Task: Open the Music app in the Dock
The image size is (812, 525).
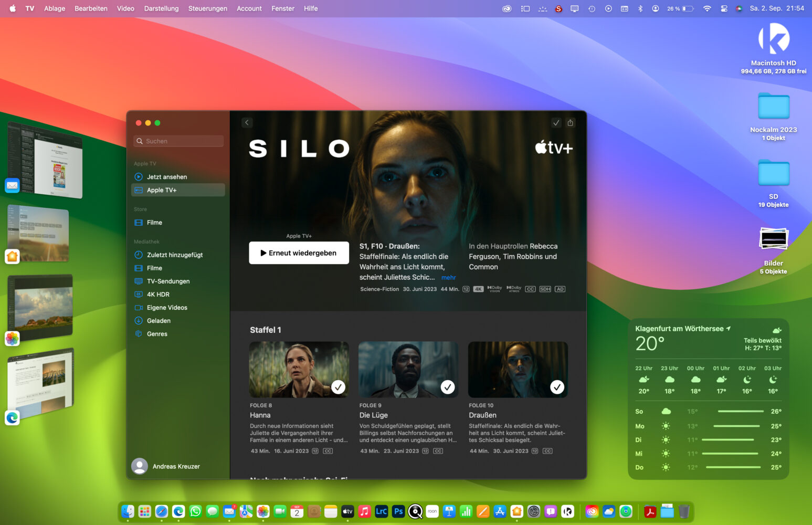Action: click(365, 511)
